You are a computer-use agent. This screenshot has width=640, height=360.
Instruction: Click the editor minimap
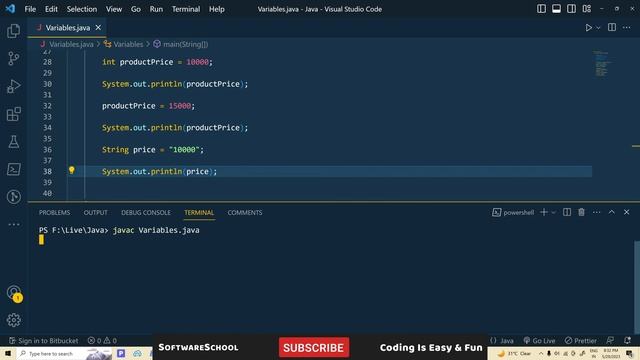click(x=601, y=64)
